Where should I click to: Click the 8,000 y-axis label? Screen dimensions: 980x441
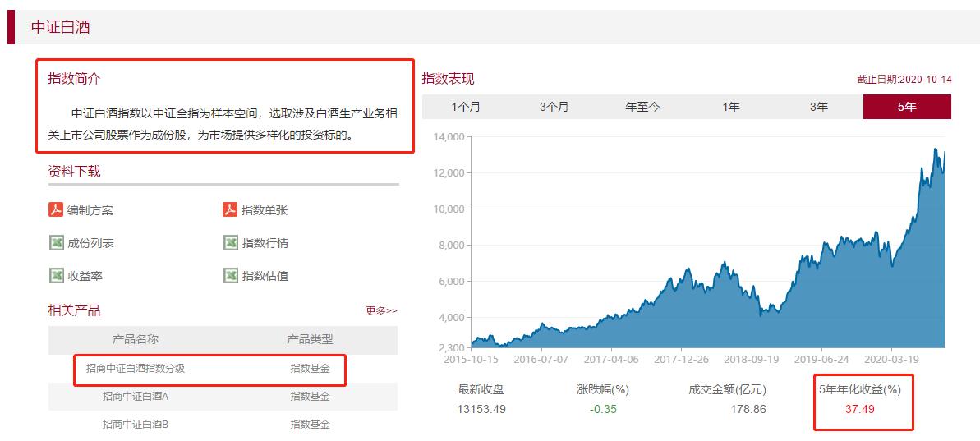pyautogui.click(x=451, y=246)
